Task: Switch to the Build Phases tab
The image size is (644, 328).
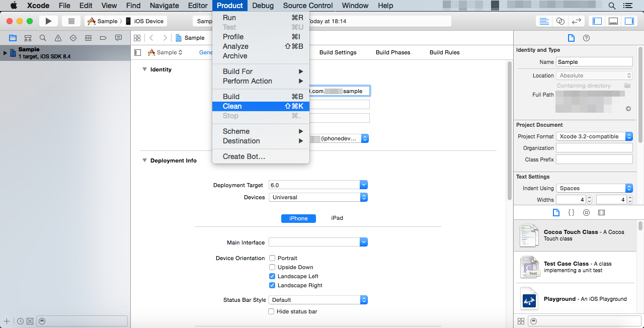Action: pyautogui.click(x=393, y=52)
